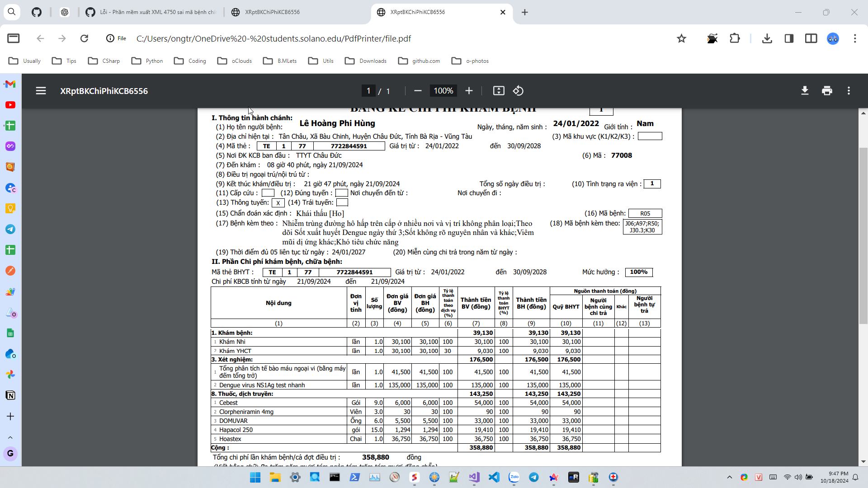Expand hidden system tray icons
868x488 pixels.
tap(729, 477)
